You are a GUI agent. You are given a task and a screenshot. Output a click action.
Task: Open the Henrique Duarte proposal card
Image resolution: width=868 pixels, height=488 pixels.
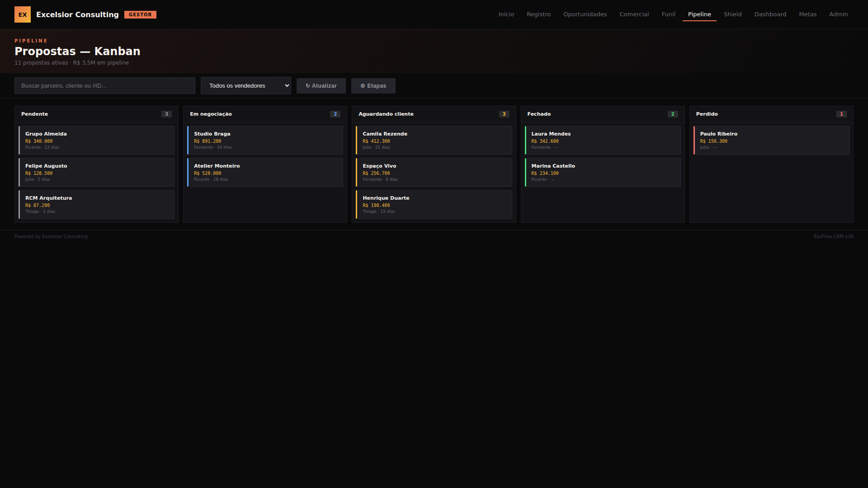pyautogui.click(x=434, y=205)
